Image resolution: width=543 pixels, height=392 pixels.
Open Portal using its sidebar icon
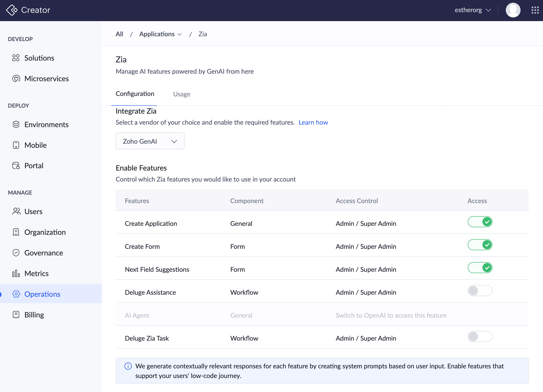[16, 166]
